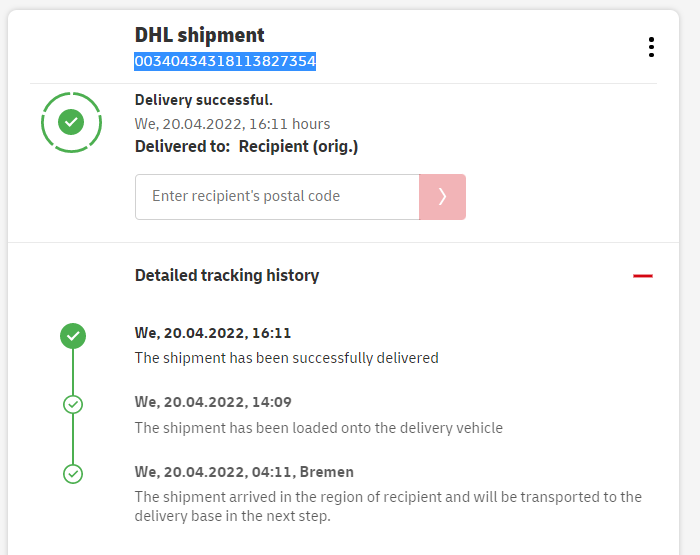Viewport: 700px width, 555px height.
Task: Open the three-dot shipment options menu
Action: (x=651, y=47)
